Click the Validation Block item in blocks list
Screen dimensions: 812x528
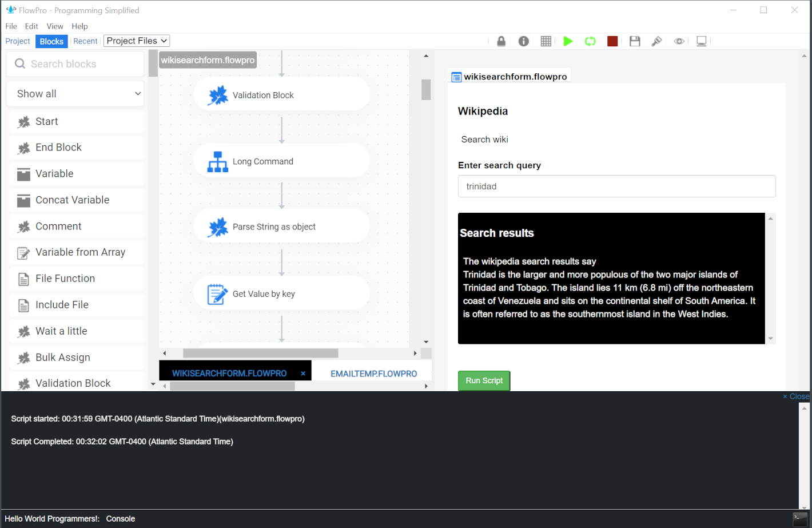pos(76,383)
